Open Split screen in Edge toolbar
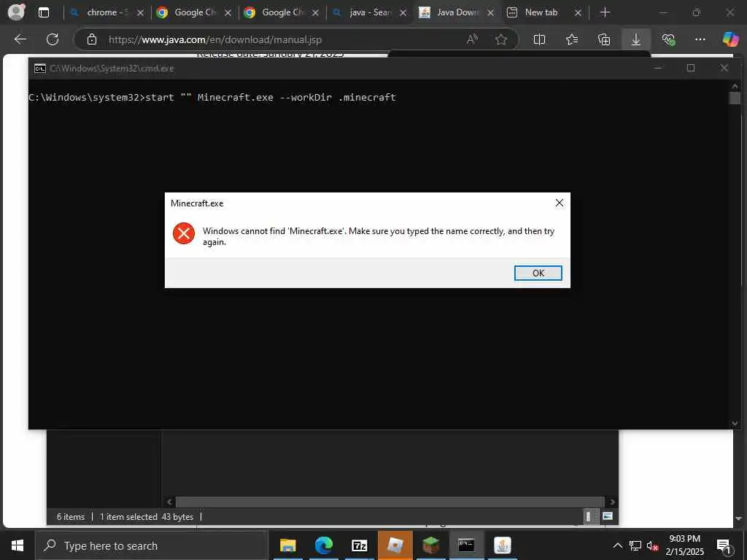 539,39
